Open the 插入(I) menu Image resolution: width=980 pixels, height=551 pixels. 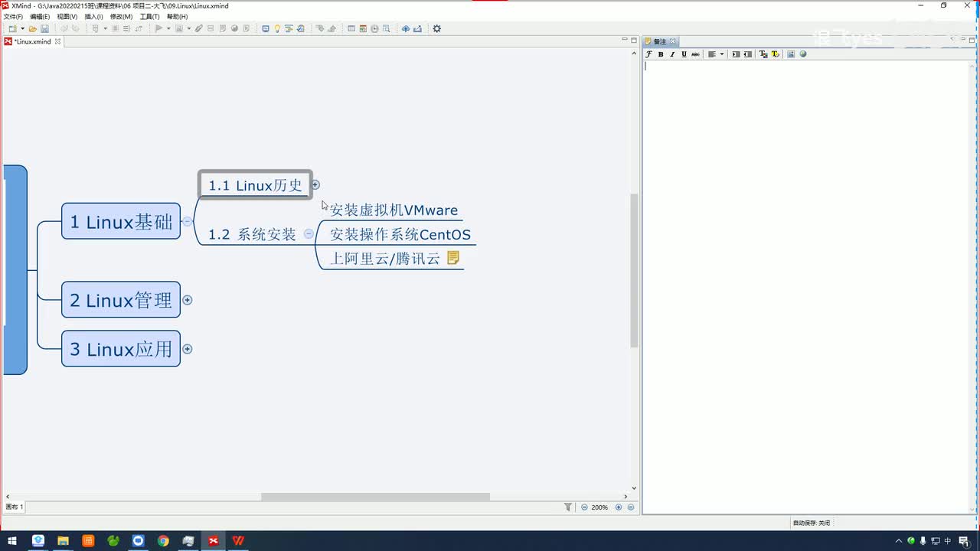tap(93, 16)
